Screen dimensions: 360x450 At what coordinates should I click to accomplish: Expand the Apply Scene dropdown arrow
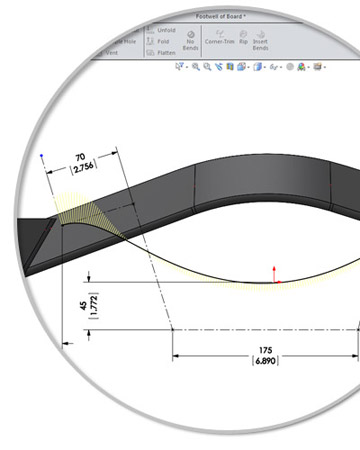click(x=309, y=67)
